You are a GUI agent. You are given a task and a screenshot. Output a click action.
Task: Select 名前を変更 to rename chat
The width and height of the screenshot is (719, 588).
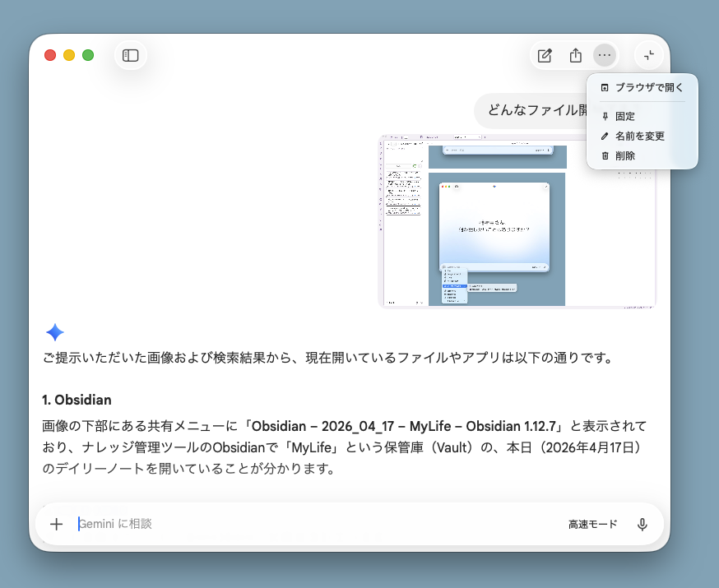point(639,136)
